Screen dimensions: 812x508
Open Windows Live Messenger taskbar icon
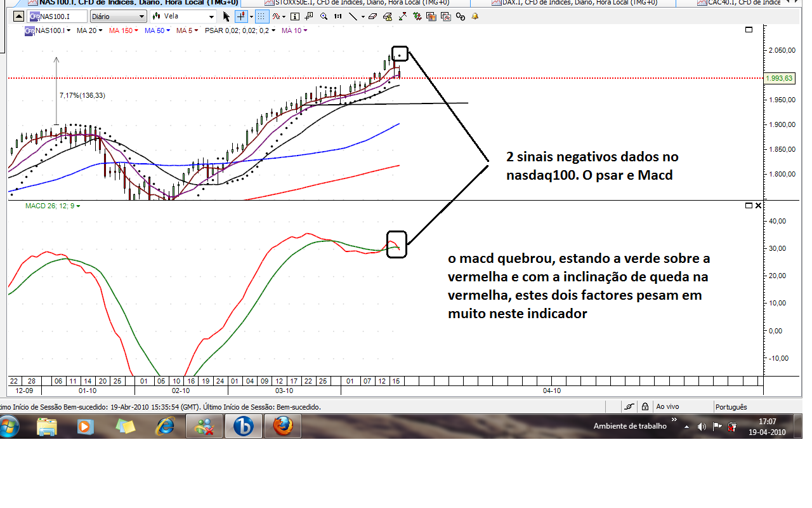coord(204,427)
